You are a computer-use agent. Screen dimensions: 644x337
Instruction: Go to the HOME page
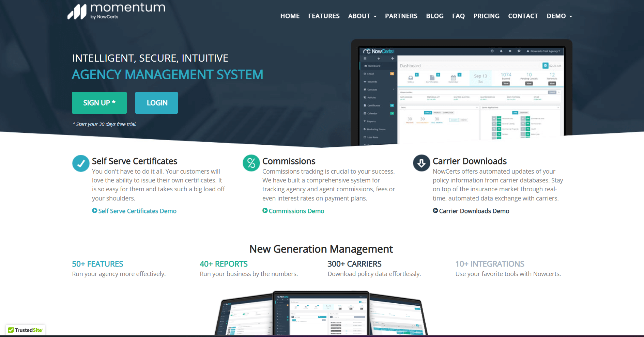coord(290,16)
